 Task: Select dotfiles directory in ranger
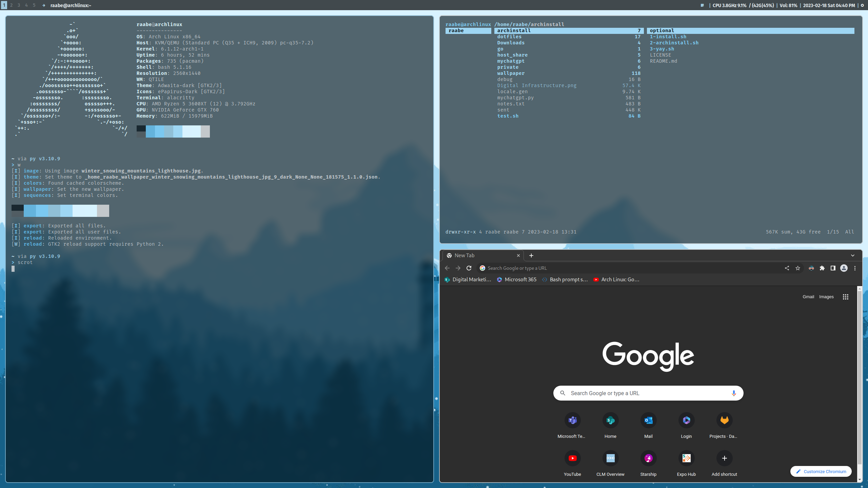509,37
